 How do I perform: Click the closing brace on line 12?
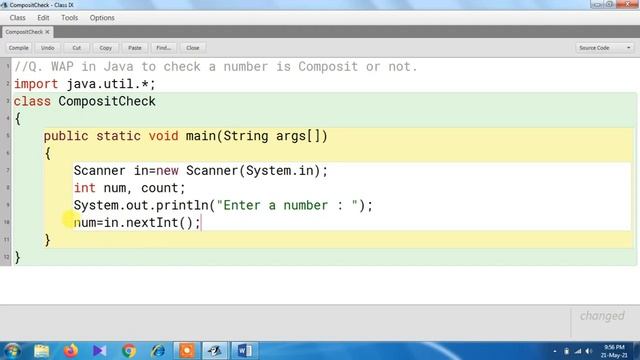tap(18, 257)
